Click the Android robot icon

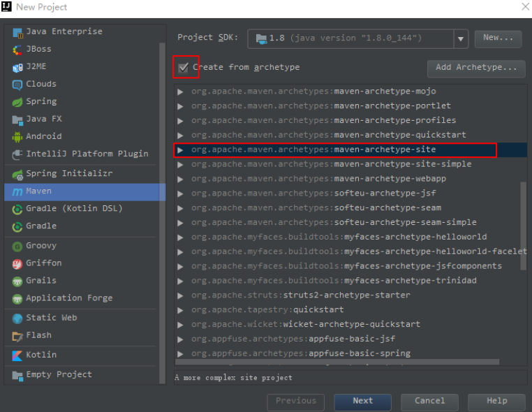[x=17, y=137]
